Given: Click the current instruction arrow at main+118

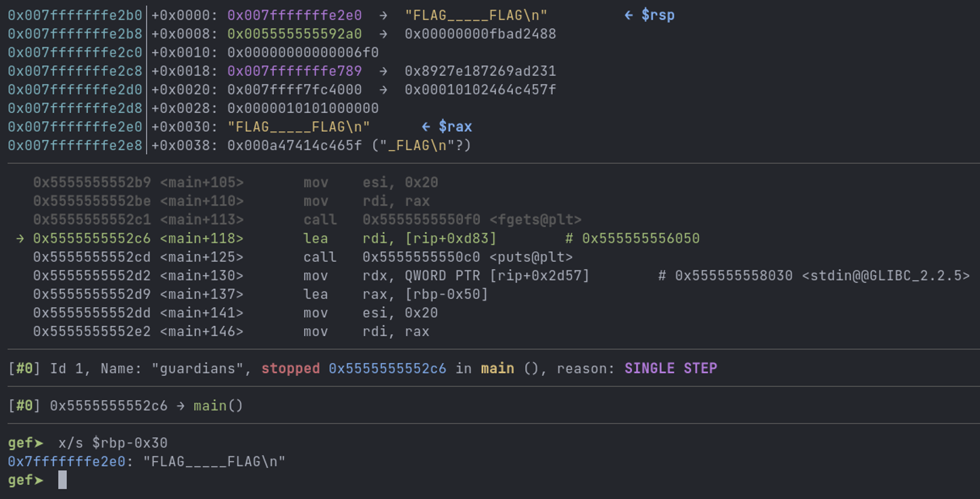Looking at the screenshot, I should point(21,239).
